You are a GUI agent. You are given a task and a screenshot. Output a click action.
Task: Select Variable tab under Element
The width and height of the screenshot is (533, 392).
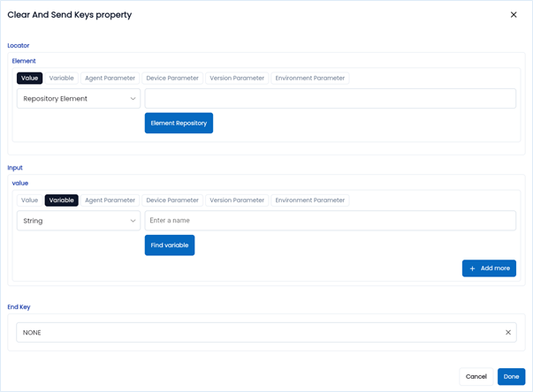(62, 79)
